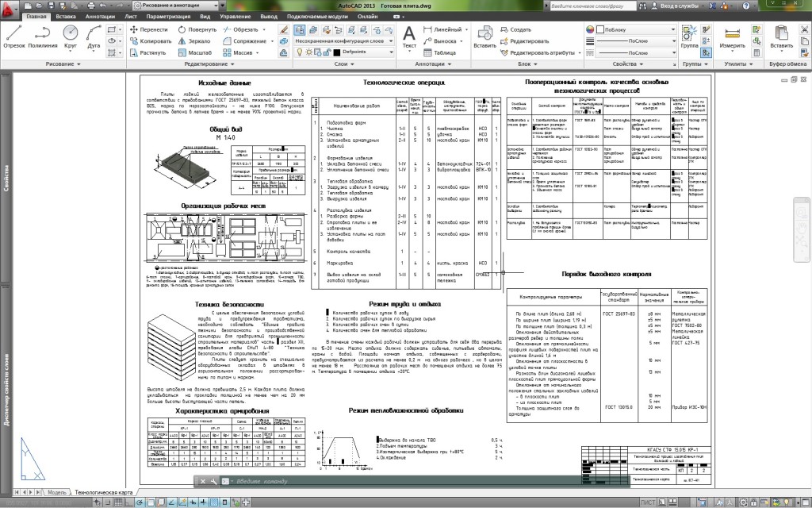The image size is (812, 508).
Task: Expand the Редактирование panel
Action: 209,63
